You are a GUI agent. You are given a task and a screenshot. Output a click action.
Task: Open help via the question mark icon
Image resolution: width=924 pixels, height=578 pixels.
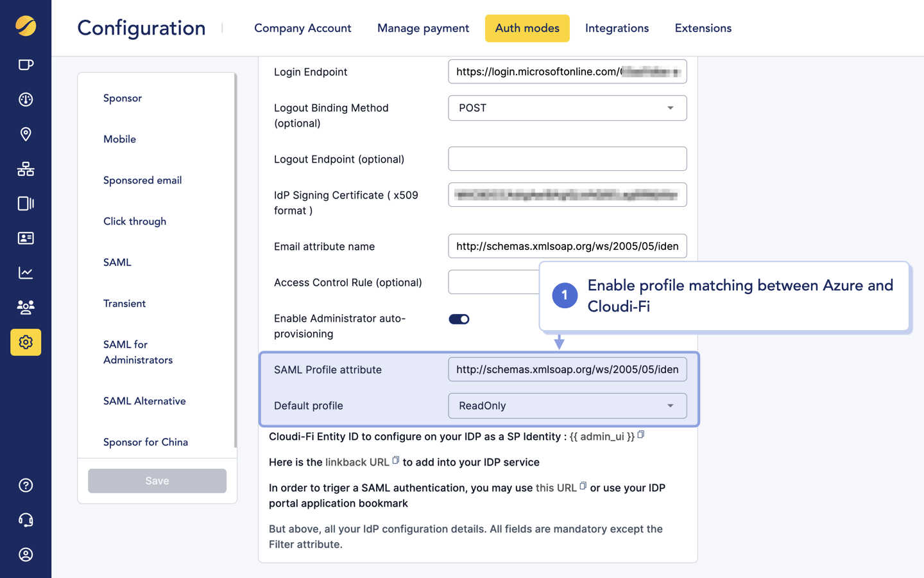point(26,486)
